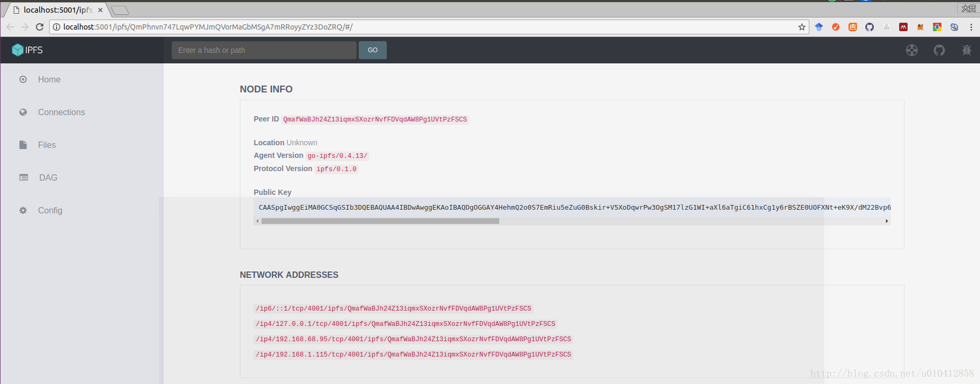Click the Location Unknown value

tap(302, 143)
